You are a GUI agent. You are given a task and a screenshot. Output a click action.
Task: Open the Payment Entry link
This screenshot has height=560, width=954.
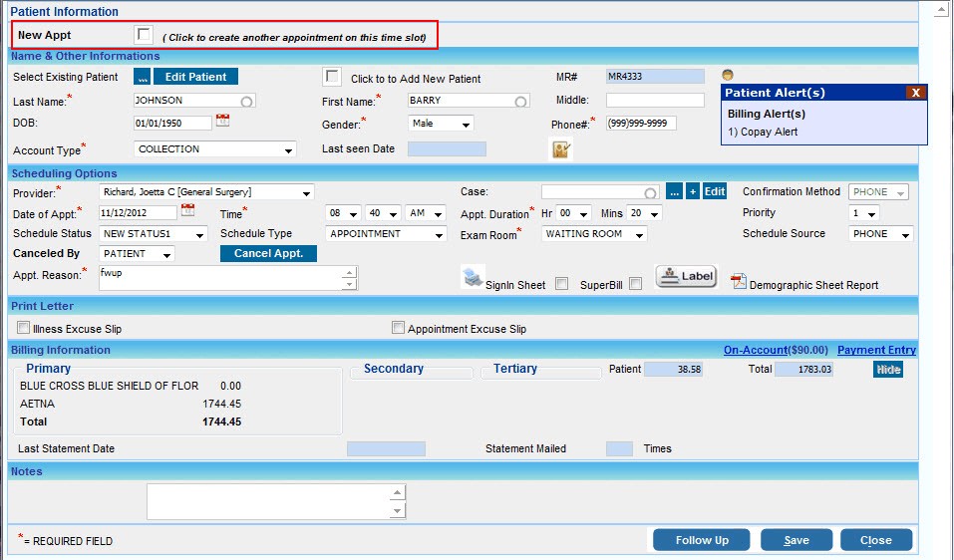coord(876,350)
